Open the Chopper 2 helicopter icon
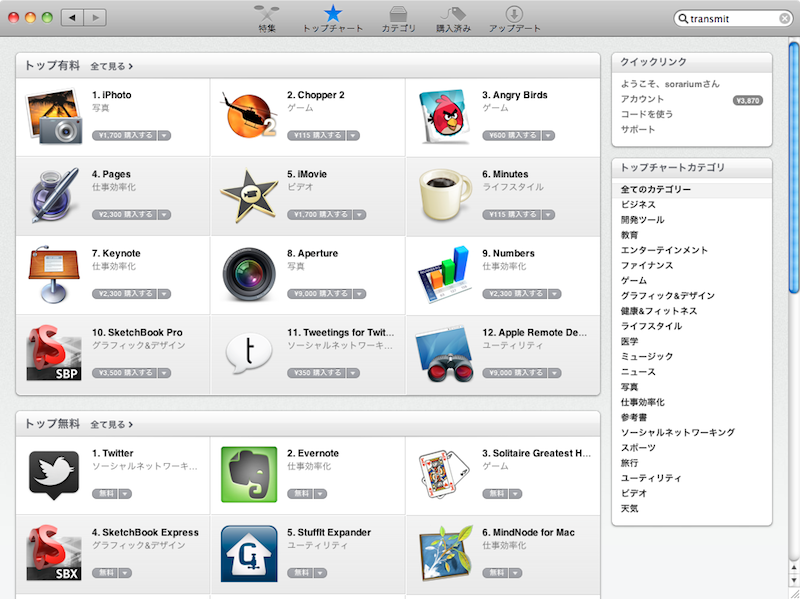 pyautogui.click(x=248, y=116)
